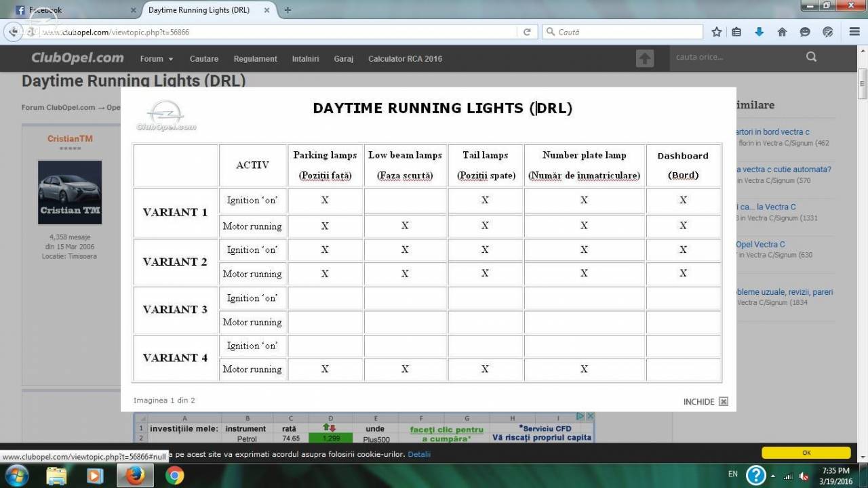Click the globe-with-pencil toolbar icon
The height and width of the screenshot is (488, 868).
pos(828,32)
